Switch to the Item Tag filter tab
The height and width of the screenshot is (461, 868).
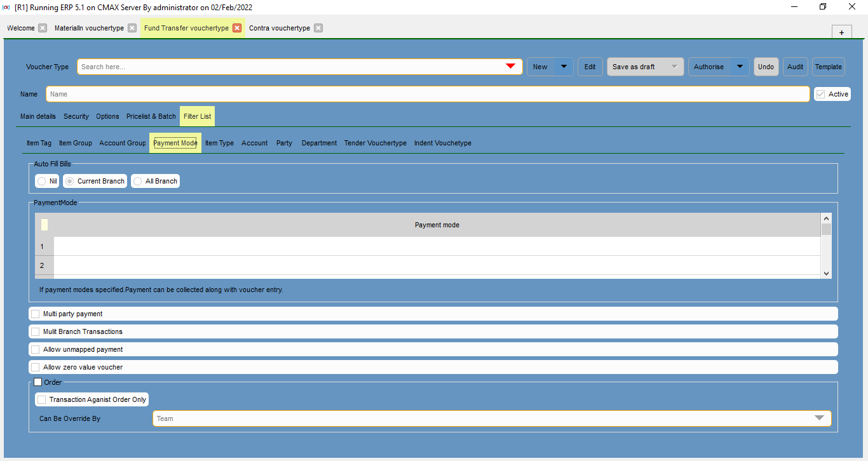click(39, 143)
